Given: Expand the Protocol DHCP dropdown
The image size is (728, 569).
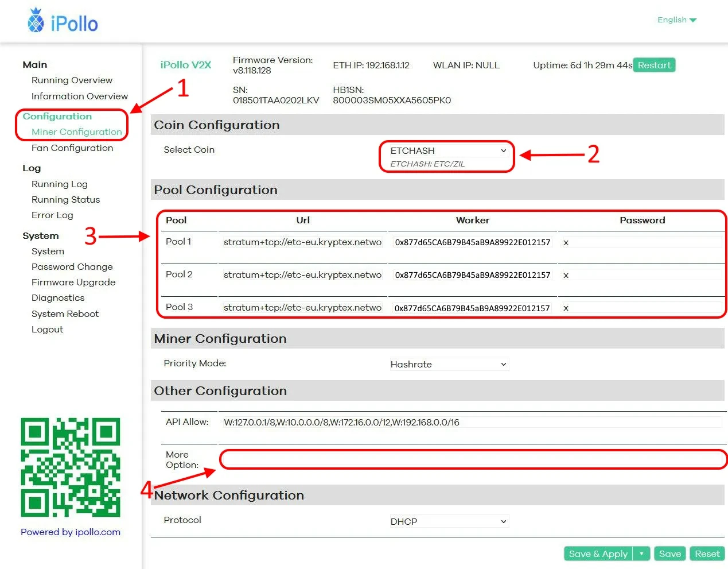Looking at the screenshot, I should click(448, 521).
